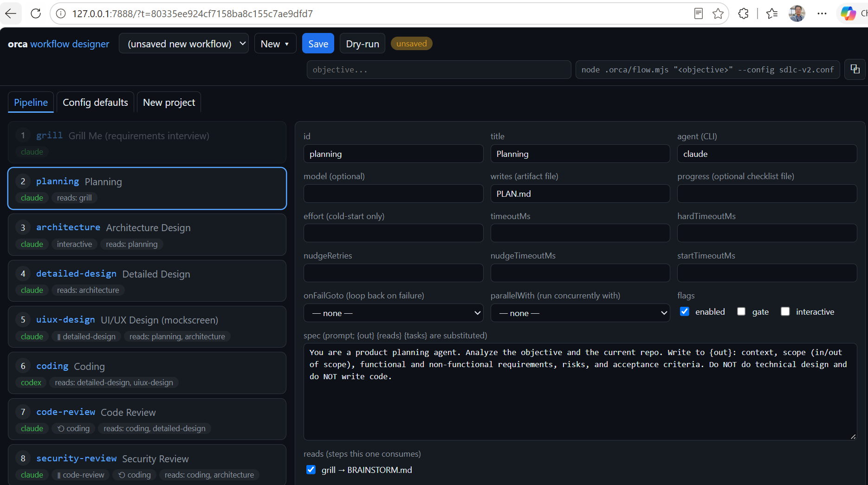Click the Dry-run button
Screen dimensions: 868x485
[x=363, y=44]
